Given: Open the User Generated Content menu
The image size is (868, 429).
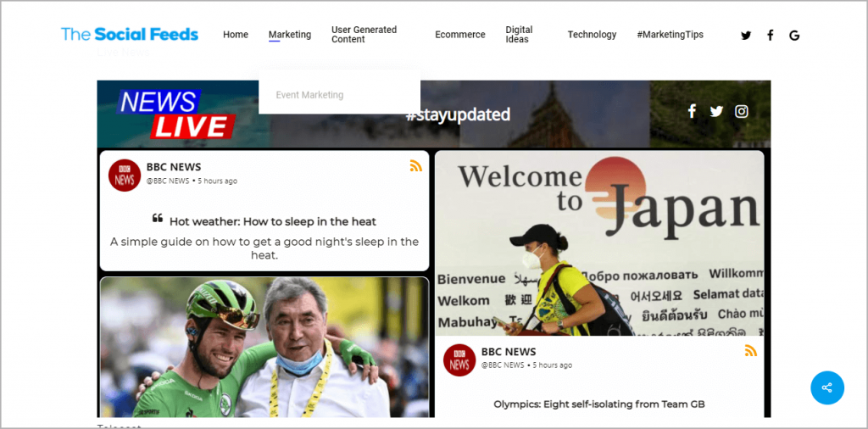Looking at the screenshot, I should pyautogui.click(x=364, y=34).
